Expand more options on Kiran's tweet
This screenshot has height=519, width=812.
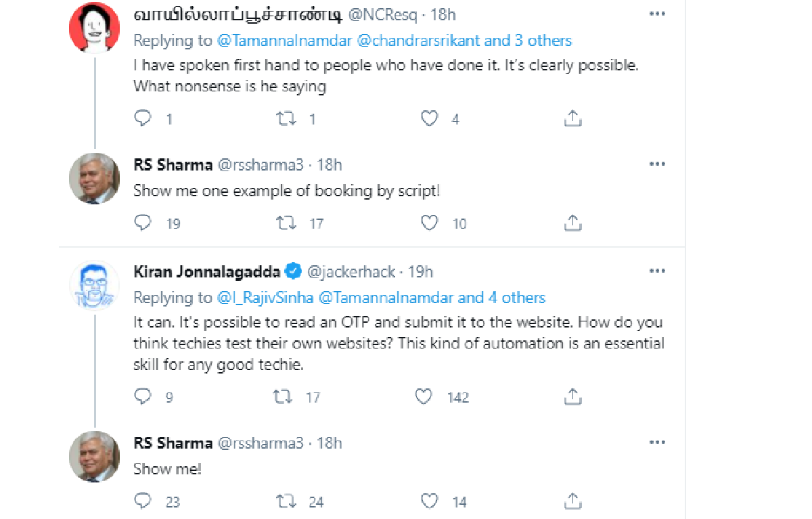[x=656, y=271]
